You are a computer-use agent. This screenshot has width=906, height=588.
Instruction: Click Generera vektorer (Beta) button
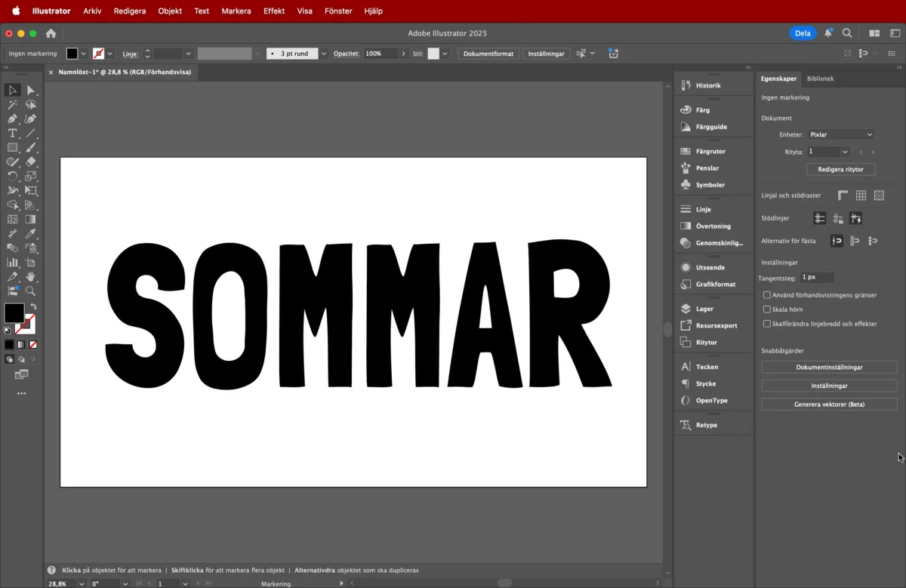pos(829,405)
